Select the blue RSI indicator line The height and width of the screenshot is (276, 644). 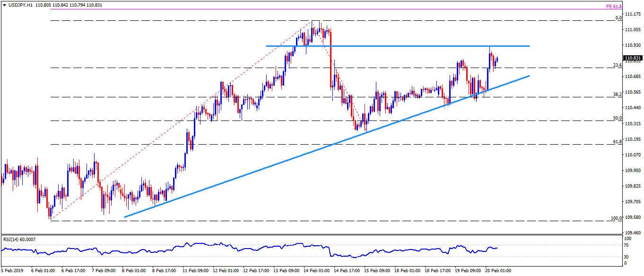(x=189, y=245)
